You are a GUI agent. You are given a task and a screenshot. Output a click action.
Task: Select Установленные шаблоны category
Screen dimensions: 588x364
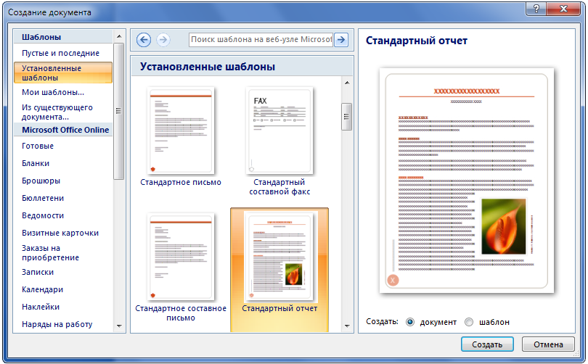coord(63,73)
